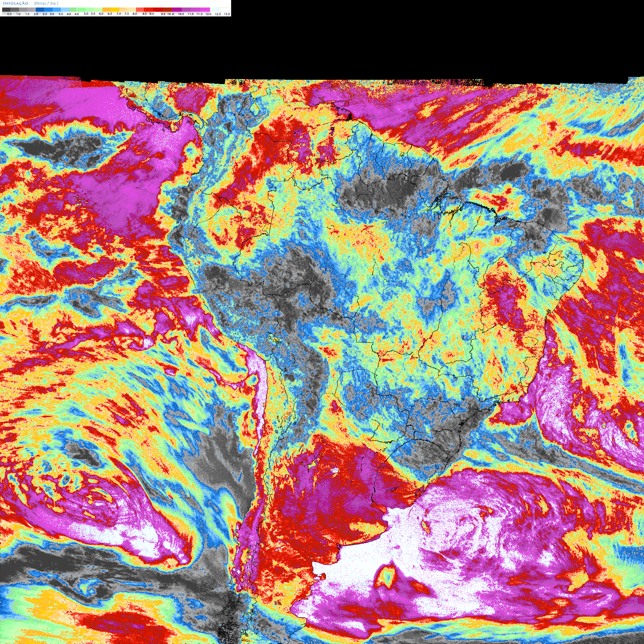Viewport: 644px width, 644px height.
Task: Click the 2.0 legend value
Action: point(36,14)
